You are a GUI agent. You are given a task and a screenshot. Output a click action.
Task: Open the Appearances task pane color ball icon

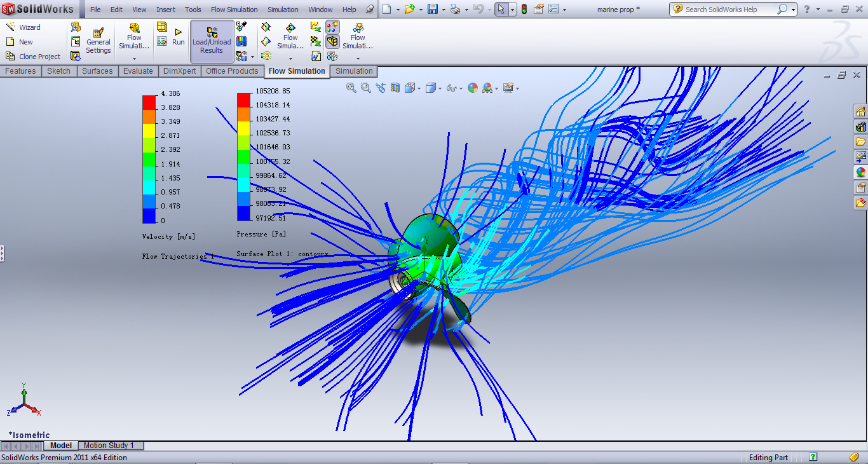point(860,172)
